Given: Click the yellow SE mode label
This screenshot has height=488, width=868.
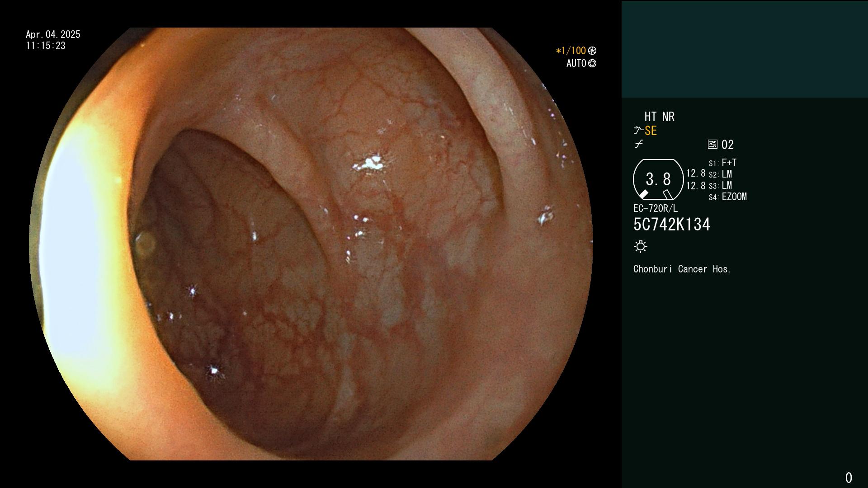Looking at the screenshot, I should tap(651, 131).
